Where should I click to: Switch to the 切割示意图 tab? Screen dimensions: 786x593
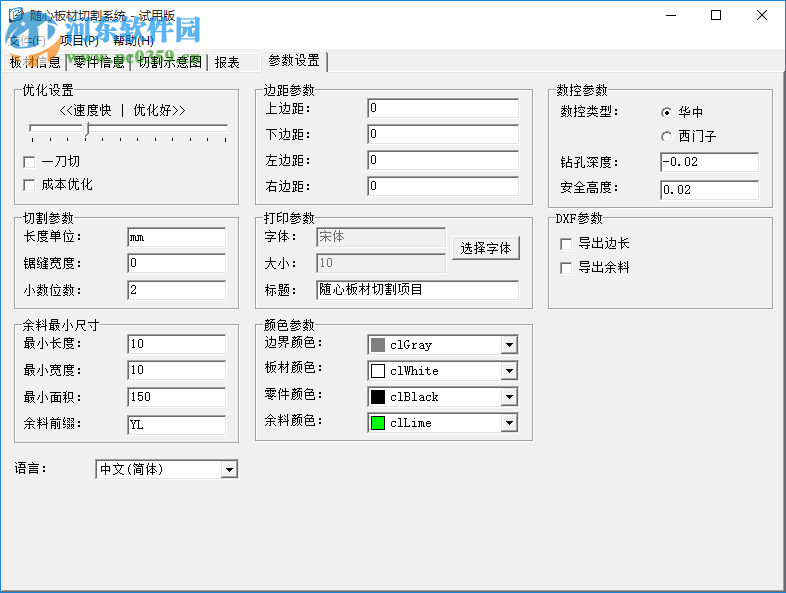pos(170,62)
